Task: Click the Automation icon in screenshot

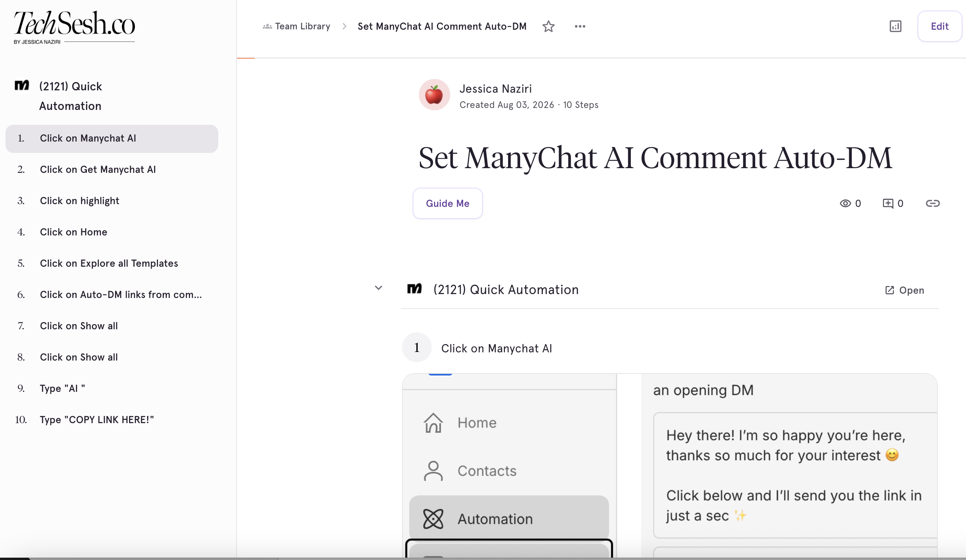Action: pyautogui.click(x=433, y=519)
